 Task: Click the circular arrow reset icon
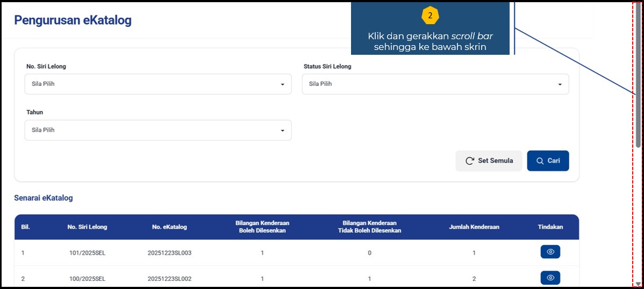pos(470,161)
